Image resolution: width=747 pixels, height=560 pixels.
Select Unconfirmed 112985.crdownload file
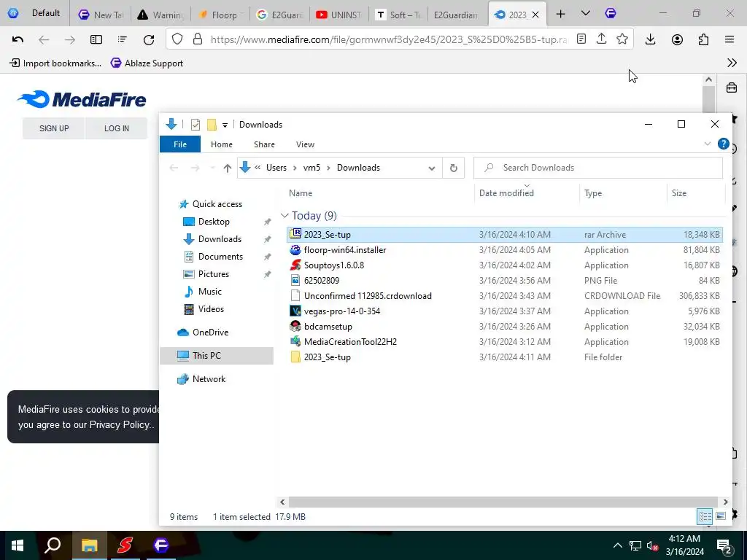[505, 296]
